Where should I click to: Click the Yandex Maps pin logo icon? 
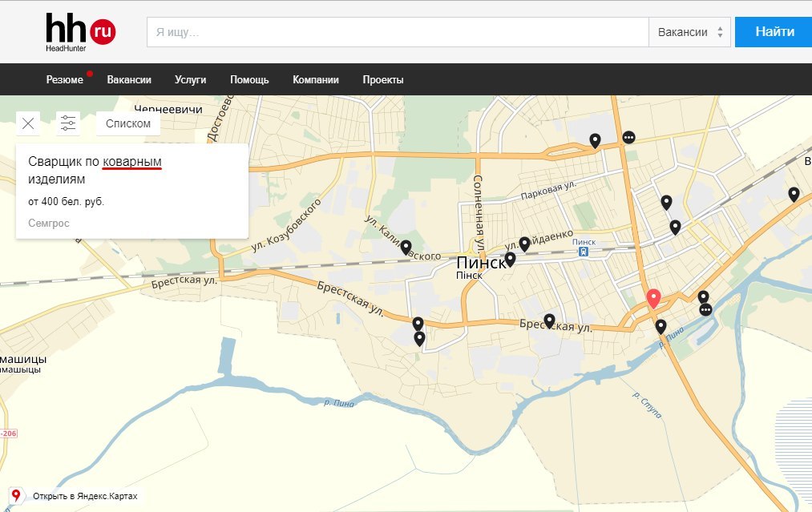[x=16, y=495]
